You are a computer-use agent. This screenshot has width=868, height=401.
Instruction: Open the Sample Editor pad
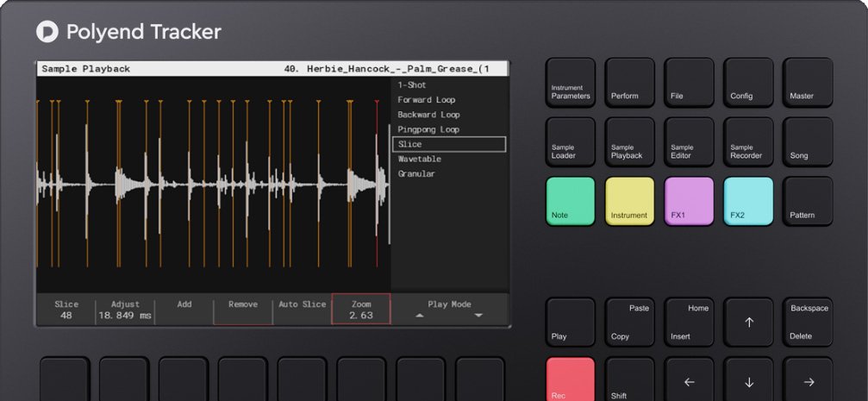click(690, 141)
